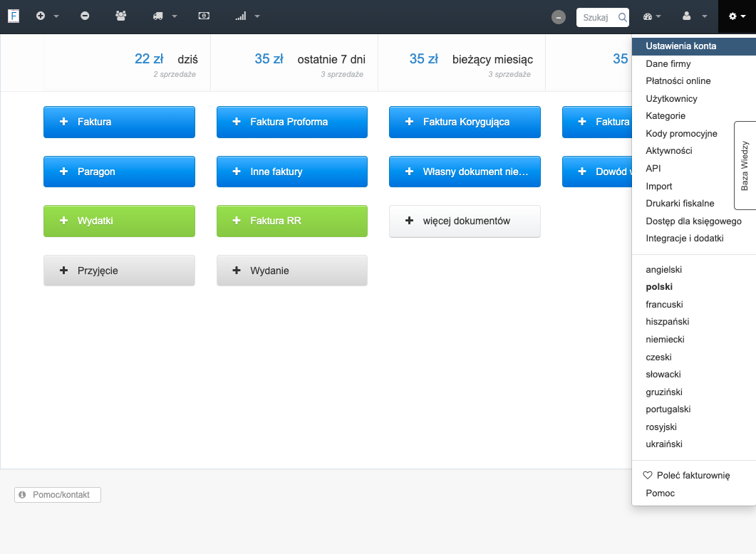Open the Fakturownia home logo

click(x=14, y=16)
